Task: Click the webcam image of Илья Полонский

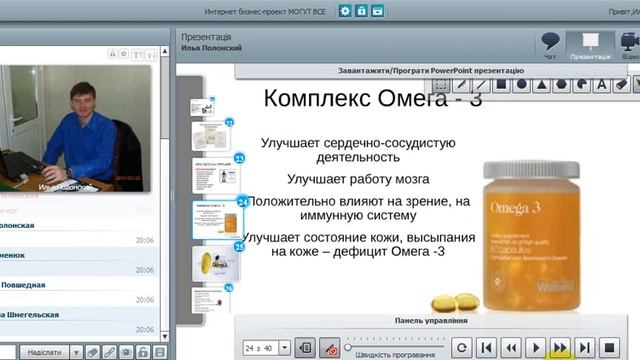Action: point(76,129)
